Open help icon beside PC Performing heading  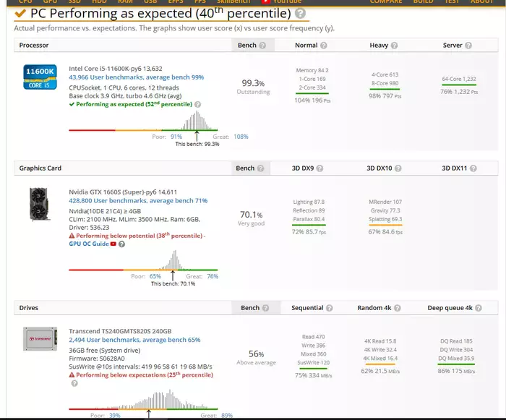pos(301,14)
